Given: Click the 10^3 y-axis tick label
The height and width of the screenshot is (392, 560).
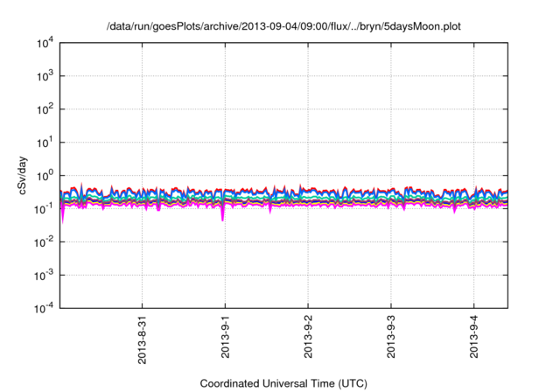Looking at the screenshot, I should click(45, 76).
